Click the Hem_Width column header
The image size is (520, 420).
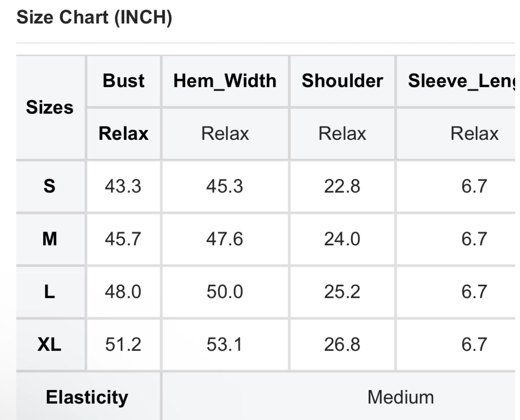coord(225,81)
